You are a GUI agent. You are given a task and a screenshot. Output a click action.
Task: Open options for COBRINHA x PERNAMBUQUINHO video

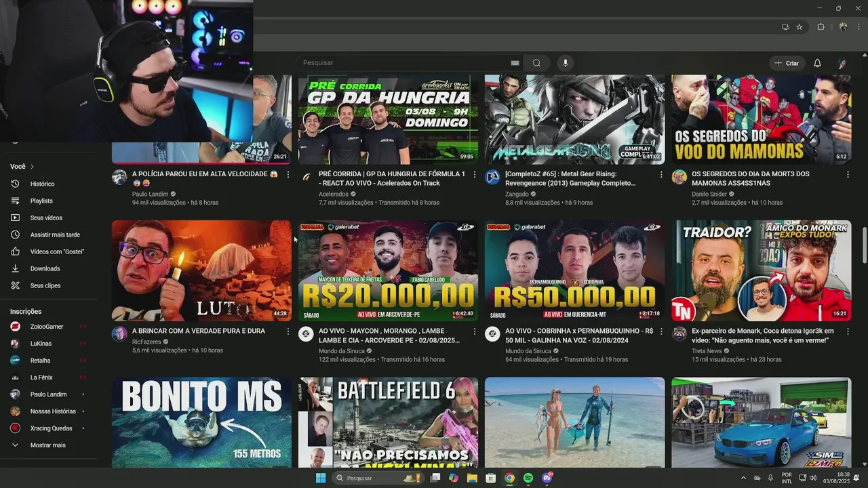661,331
